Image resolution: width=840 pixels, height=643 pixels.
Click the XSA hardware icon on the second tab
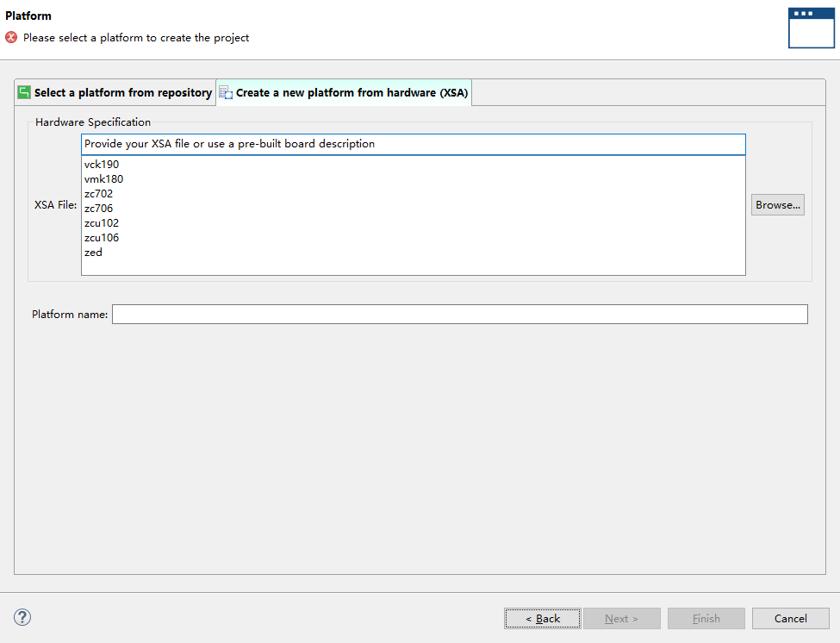click(226, 92)
